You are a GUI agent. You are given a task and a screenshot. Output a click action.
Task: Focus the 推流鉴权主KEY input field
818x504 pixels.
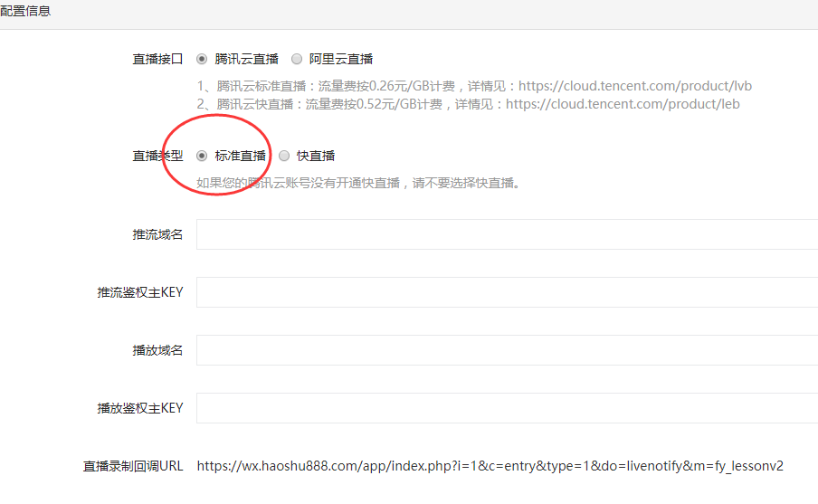point(507,292)
